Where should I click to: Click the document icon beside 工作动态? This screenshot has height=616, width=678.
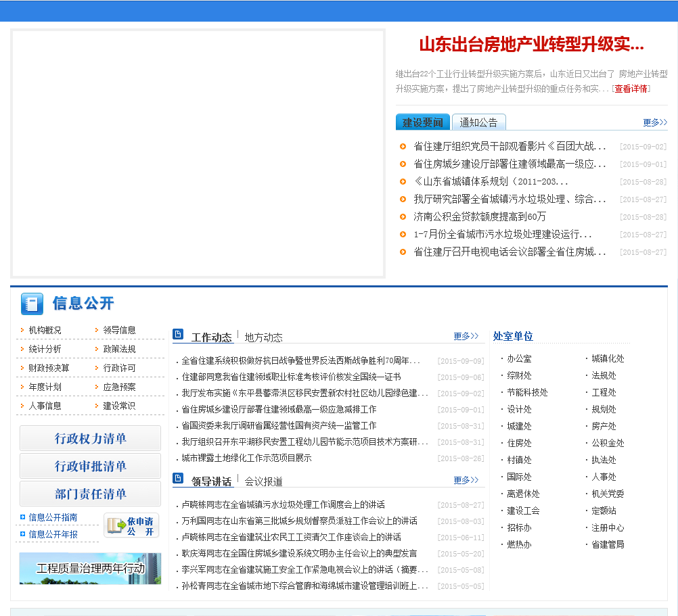[x=178, y=334]
